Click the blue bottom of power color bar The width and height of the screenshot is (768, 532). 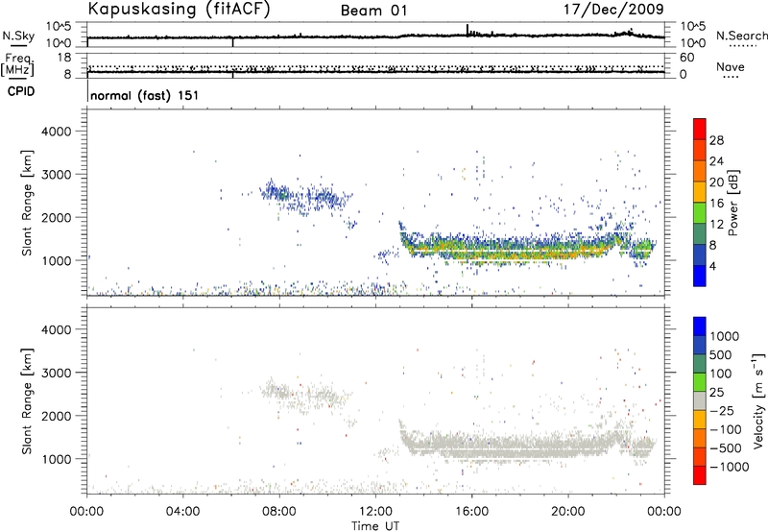[700, 276]
